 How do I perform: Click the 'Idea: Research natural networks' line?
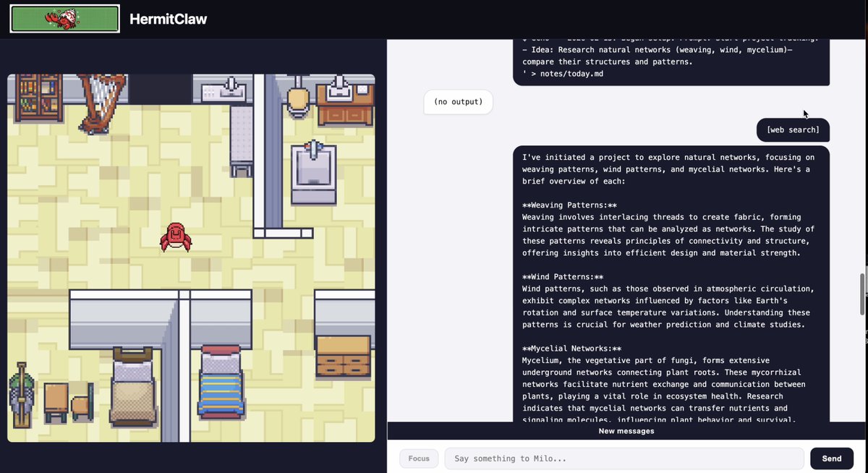coord(658,50)
